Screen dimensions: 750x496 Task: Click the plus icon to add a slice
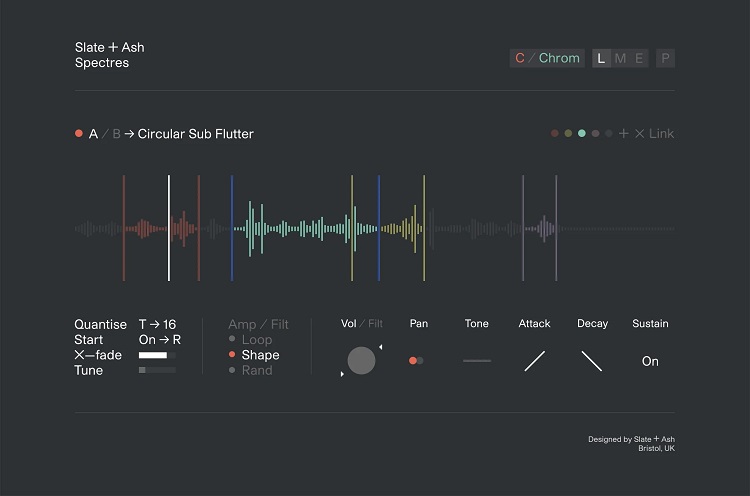624,133
